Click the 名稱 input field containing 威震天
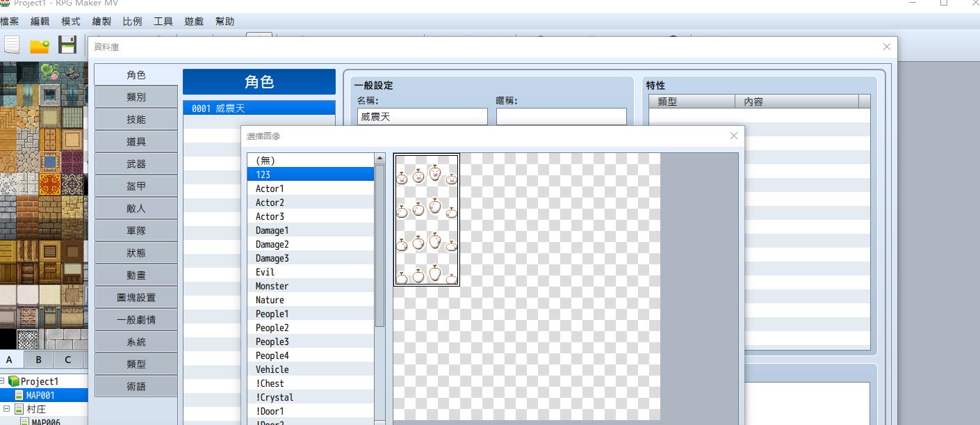980x425 pixels. [x=423, y=117]
